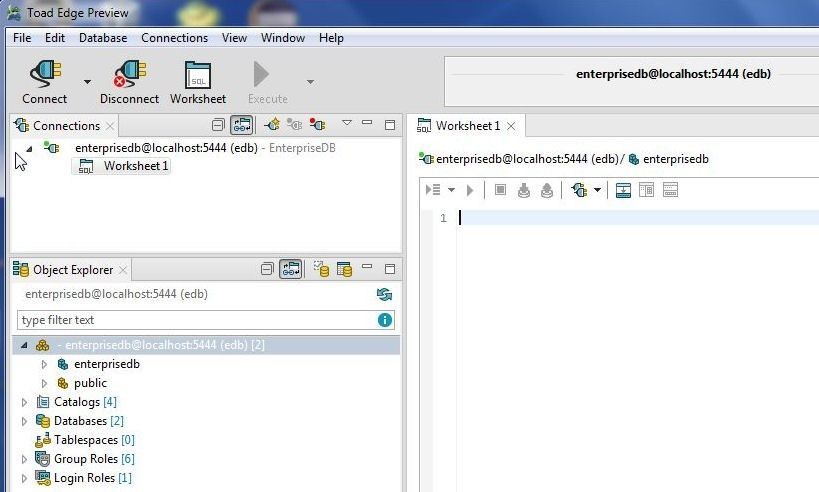Minimize the Object Explorer panel

coord(367,267)
